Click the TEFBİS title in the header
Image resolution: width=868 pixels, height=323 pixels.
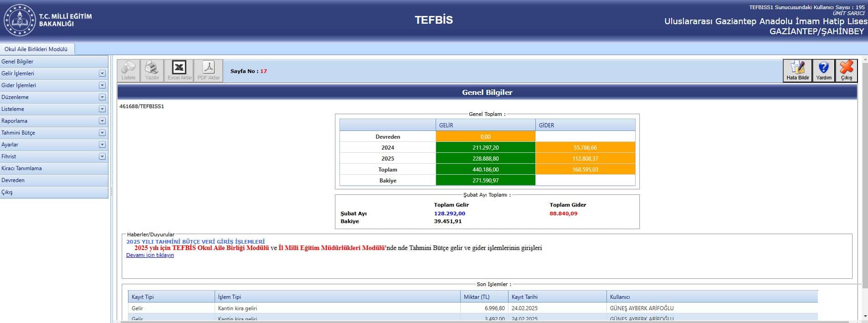(x=434, y=20)
